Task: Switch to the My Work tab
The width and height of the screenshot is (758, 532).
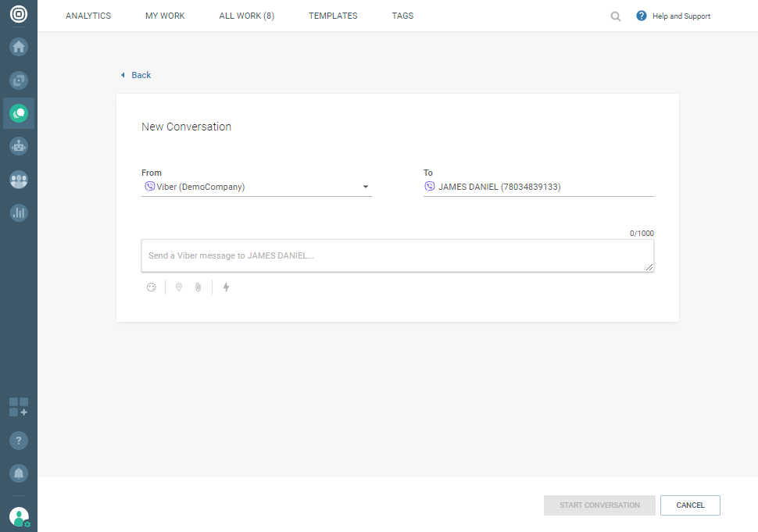Action: point(165,16)
